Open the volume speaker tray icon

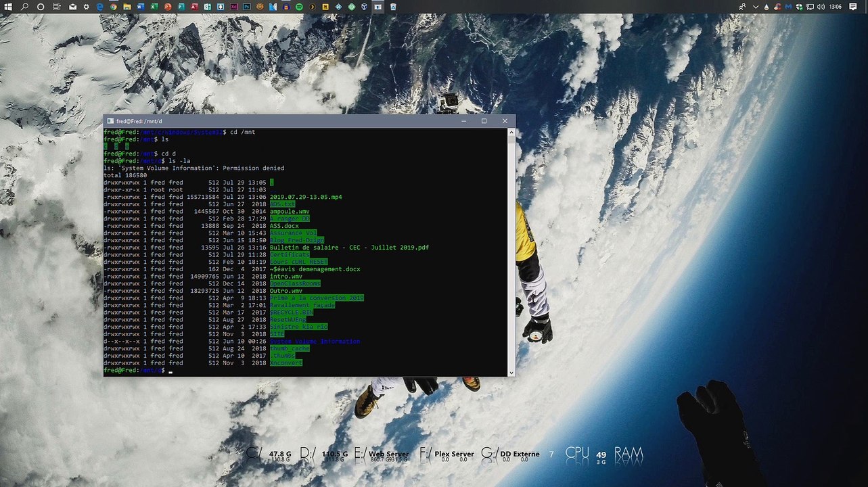[821, 7]
